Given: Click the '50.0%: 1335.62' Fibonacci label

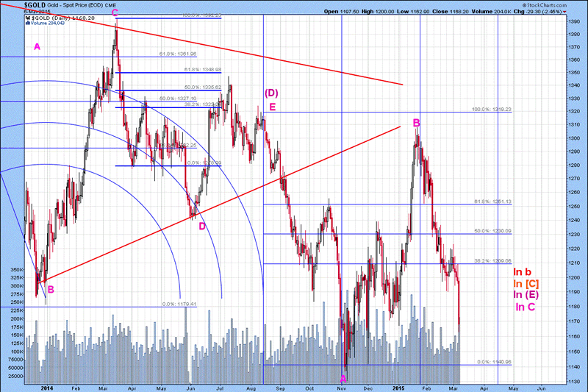Looking at the screenshot, I should coord(203,87).
